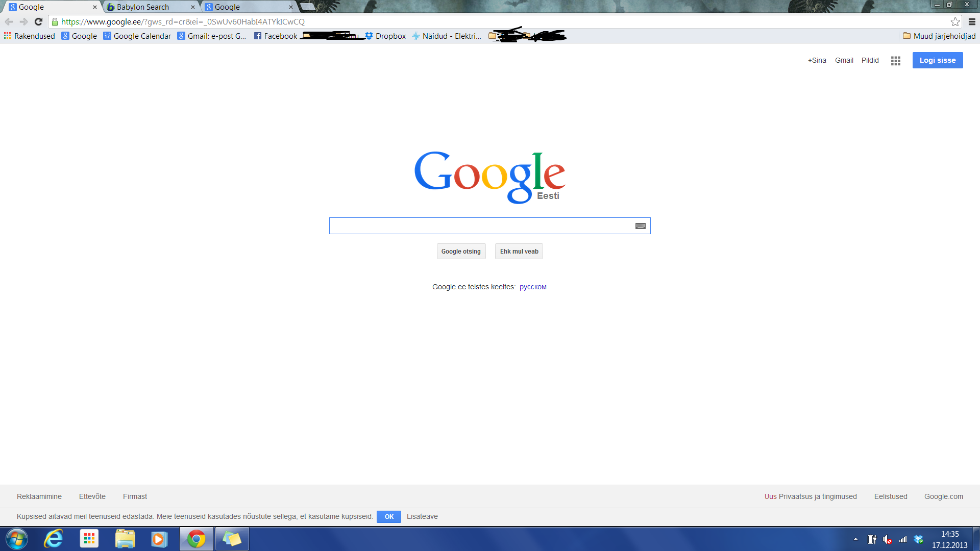This screenshot has height=551, width=980.
Task: Restore down the Chrome window
Action: pyautogui.click(x=949, y=5)
